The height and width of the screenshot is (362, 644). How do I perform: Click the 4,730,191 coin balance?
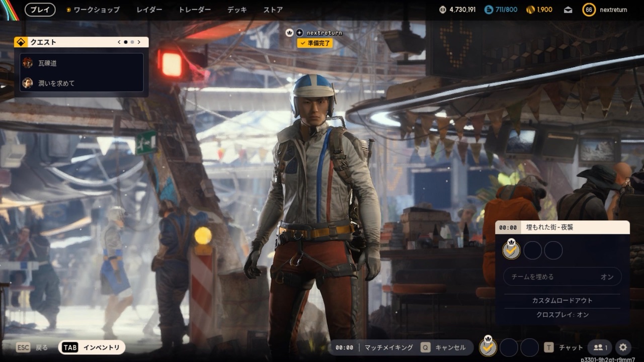(x=462, y=10)
